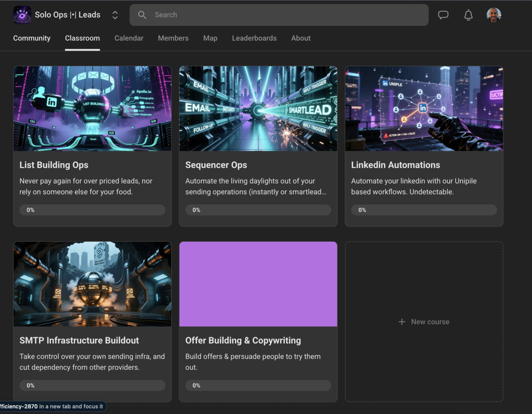The height and width of the screenshot is (414, 532).
Task: Open the Sequencer Ops course title
Action: pos(216,165)
